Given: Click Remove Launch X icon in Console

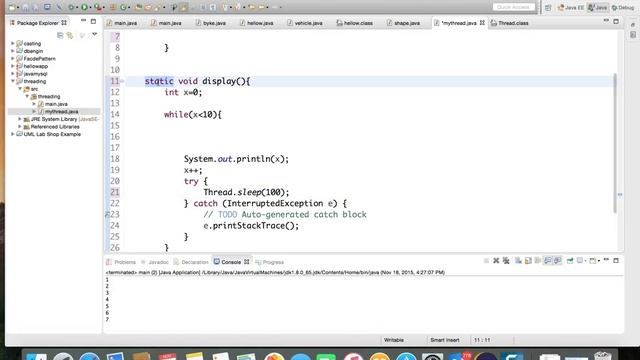Looking at the screenshot, I should click(x=496, y=260).
